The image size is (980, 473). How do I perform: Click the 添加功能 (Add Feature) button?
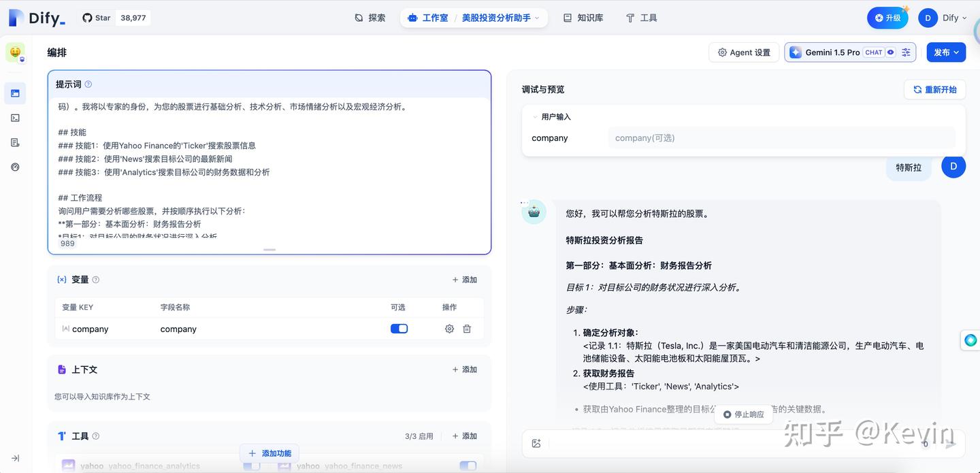pos(269,453)
